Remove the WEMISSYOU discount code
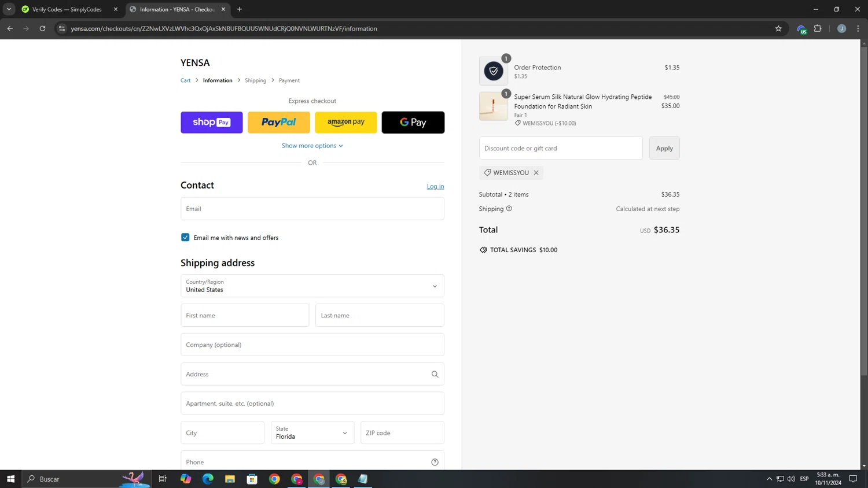868x488 pixels. click(536, 172)
